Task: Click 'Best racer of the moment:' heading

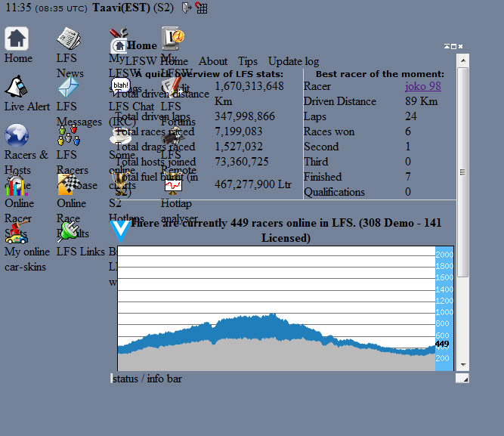Action: click(x=379, y=74)
